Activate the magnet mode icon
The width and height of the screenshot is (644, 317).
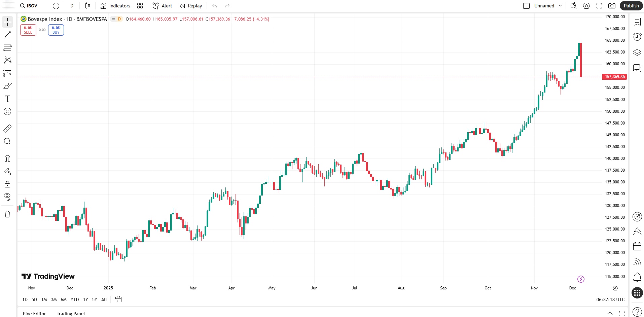7,158
